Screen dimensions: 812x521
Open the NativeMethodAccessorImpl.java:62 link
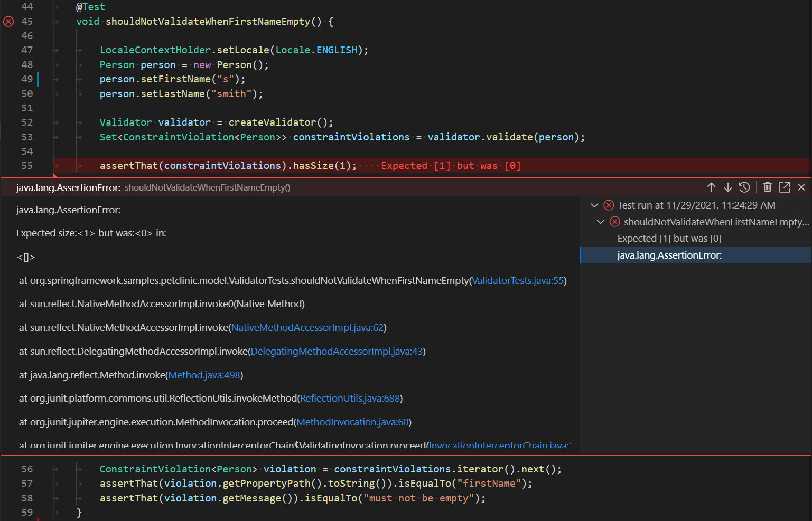tap(307, 328)
